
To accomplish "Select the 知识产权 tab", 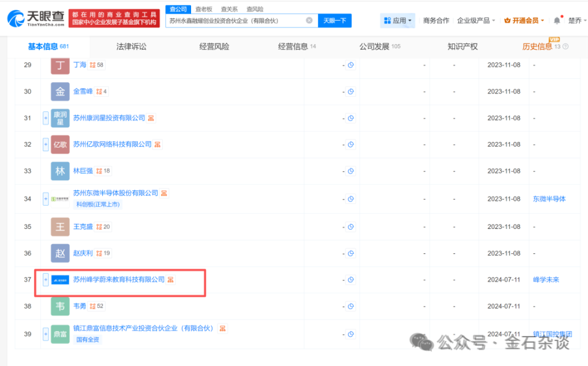I will point(462,47).
